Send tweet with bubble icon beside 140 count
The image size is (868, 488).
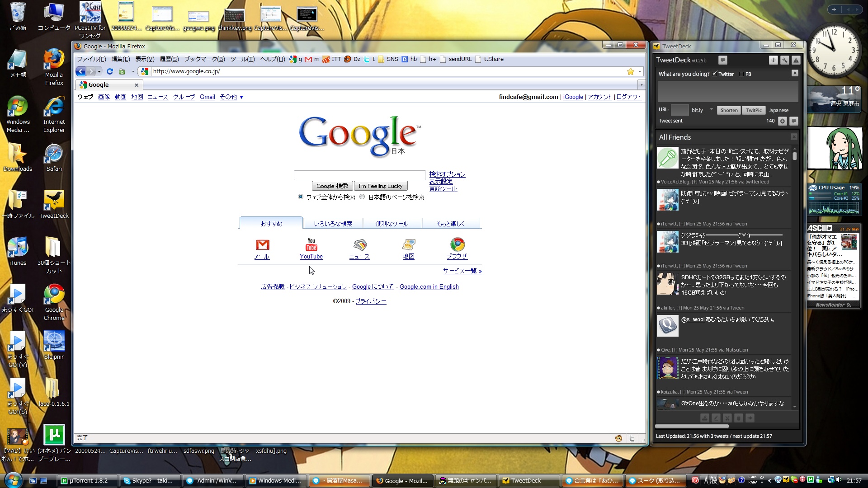pyautogui.click(x=794, y=121)
